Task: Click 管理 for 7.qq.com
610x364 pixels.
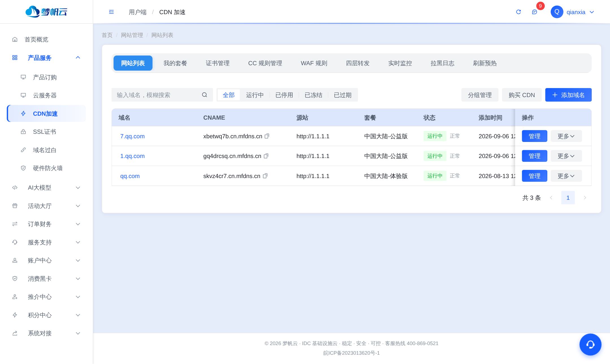Action: (534, 136)
